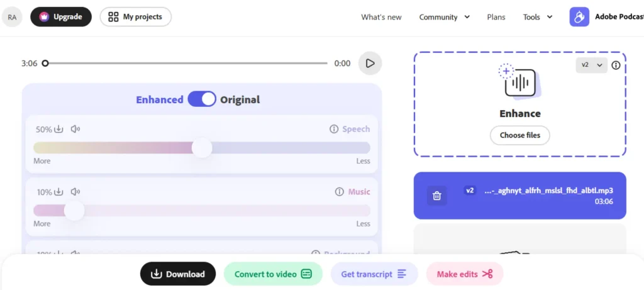This screenshot has height=290, width=644.
Task: Open the Adobe Podcast logo icon
Action: click(x=579, y=17)
